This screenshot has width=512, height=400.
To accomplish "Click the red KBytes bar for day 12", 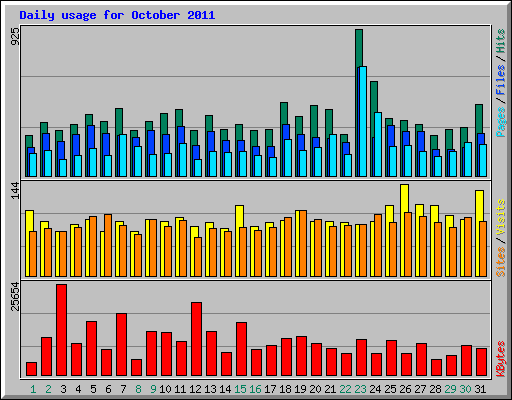I will tap(196, 339).
